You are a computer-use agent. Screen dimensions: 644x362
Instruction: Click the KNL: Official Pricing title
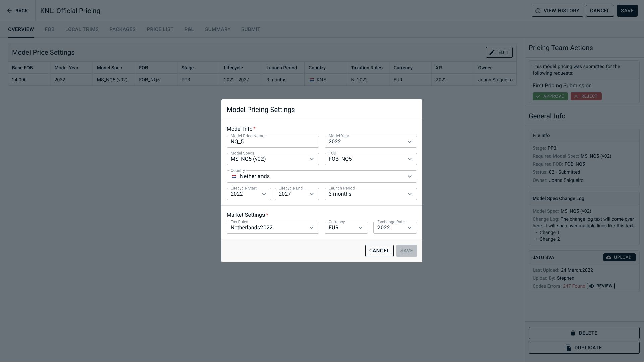pyautogui.click(x=70, y=11)
